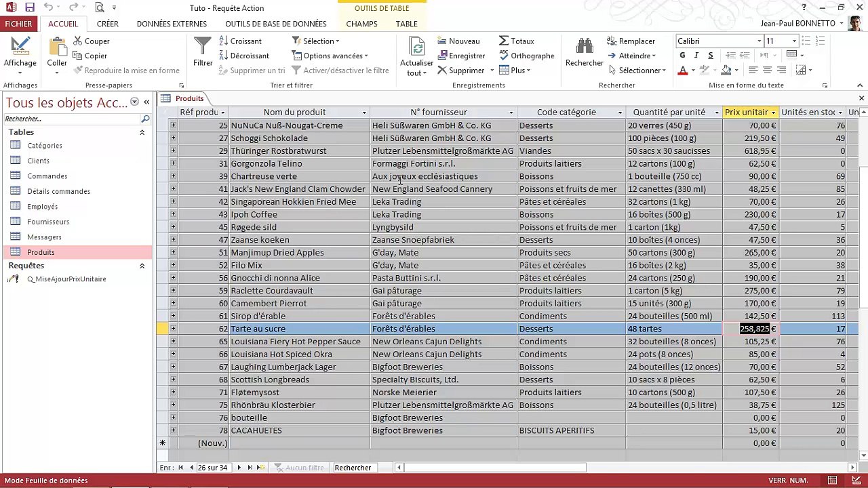868x488 pixels.
Task: Click the record number box showing 26 sur 34
Action: point(213,468)
